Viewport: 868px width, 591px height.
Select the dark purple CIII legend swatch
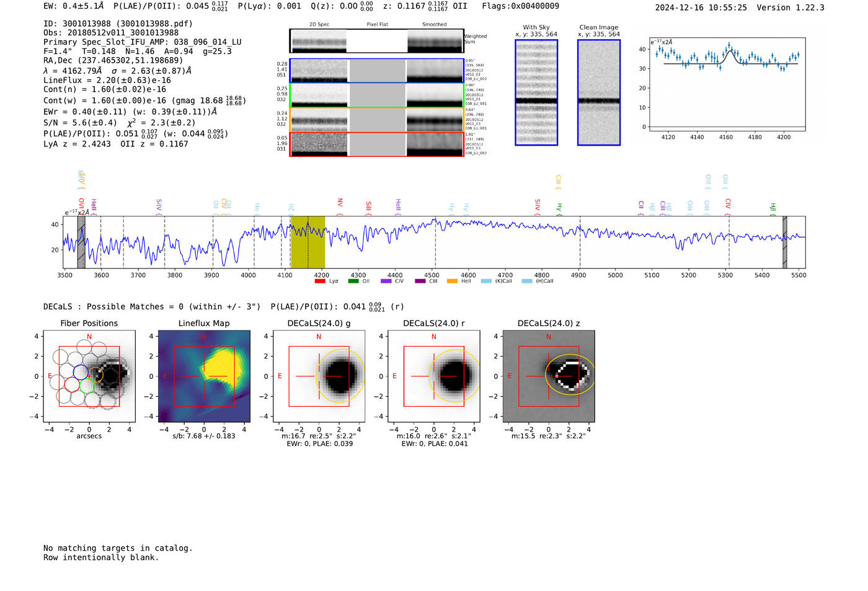click(x=420, y=281)
